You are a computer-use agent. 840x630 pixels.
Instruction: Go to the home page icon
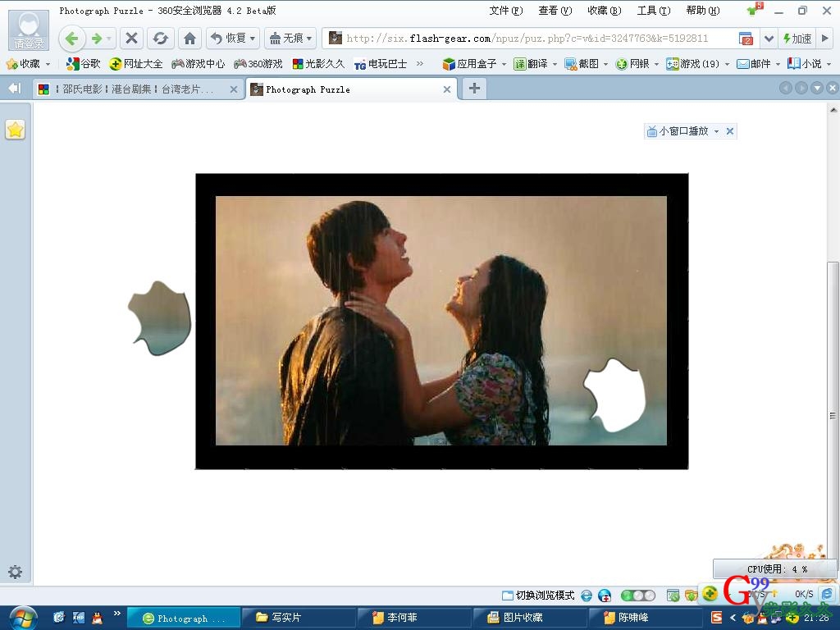point(189,39)
